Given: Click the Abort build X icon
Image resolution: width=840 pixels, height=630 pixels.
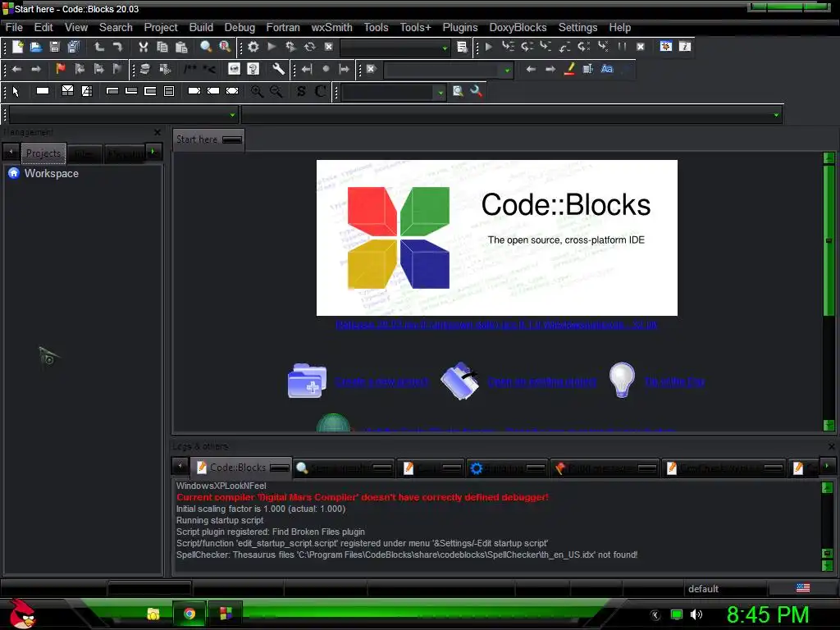Looking at the screenshot, I should [x=329, y=47].
